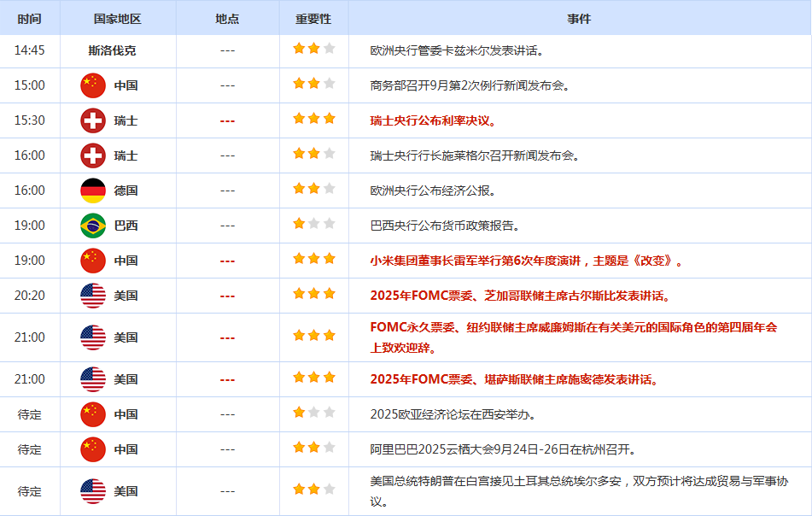Viewport: 812px width, 516px height.
Task: Click the 德国 country label
Action: 126,191
